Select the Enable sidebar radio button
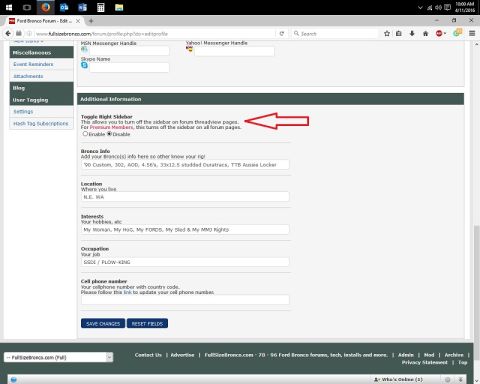The height and width of the screenshot is (384, 480). 85,134
